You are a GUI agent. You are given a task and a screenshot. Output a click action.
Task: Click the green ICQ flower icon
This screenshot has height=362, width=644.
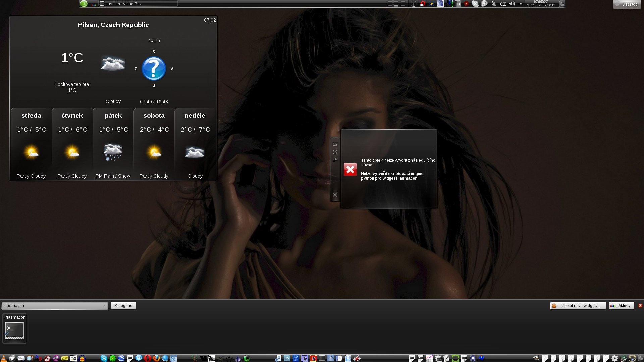pos(113,358)
